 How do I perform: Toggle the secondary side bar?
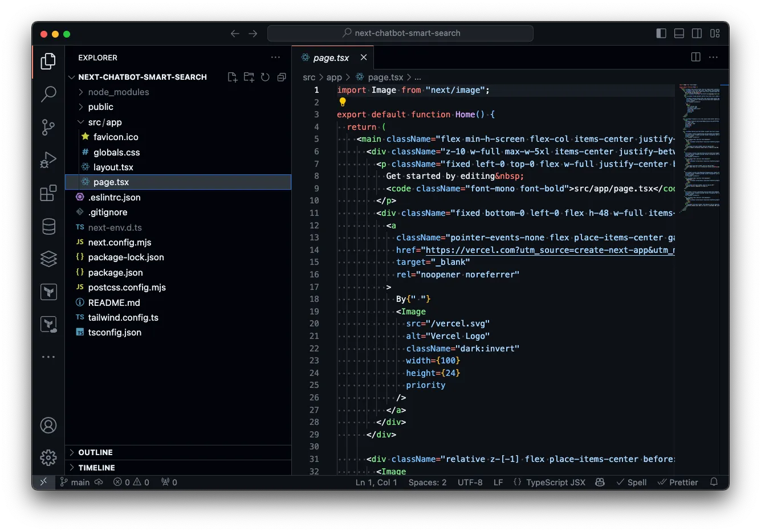point(697,34)
